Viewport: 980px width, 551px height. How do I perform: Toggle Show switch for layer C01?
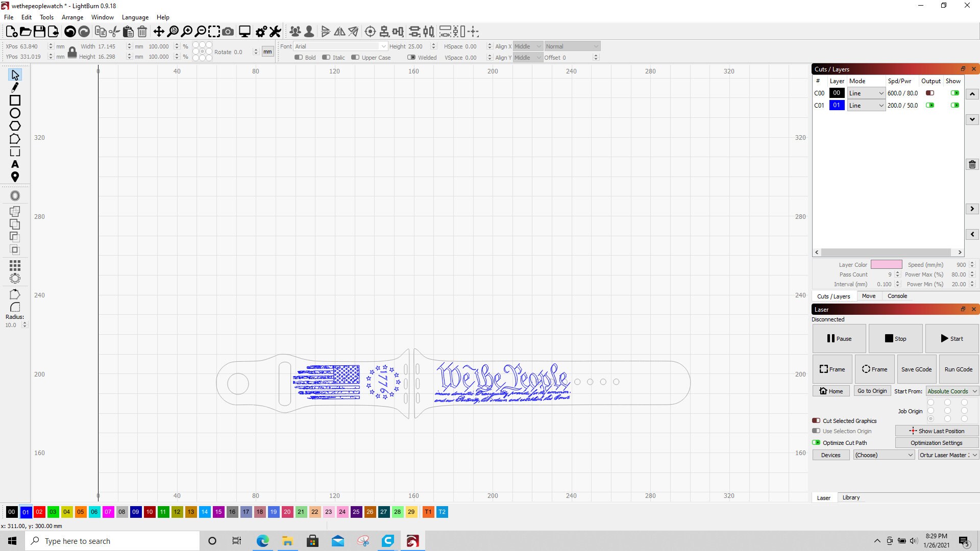pos(955,106)
